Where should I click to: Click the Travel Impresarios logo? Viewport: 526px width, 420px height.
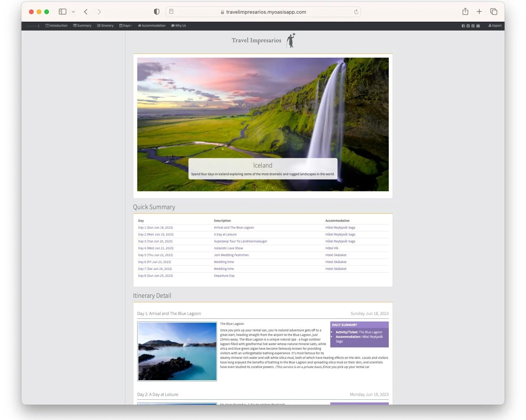263,40
